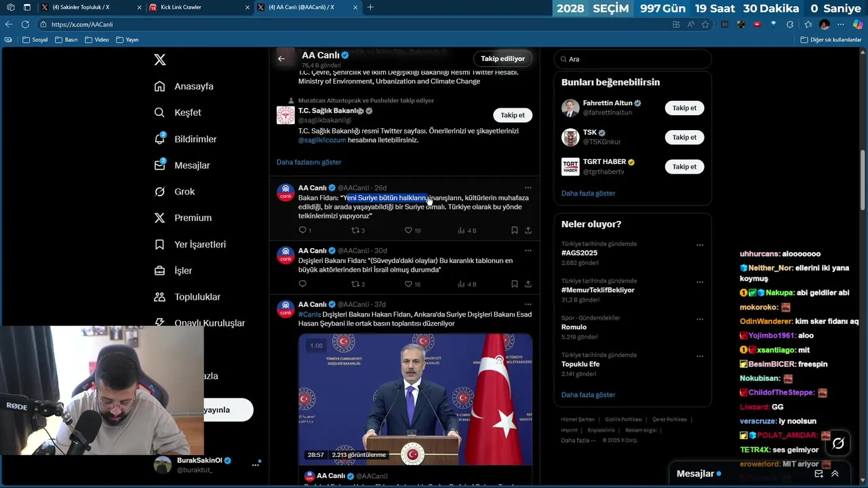Reply to the Bakan Fidan 26d post
The width and height of the screenshot is (868, 488).
click(302, 230)
